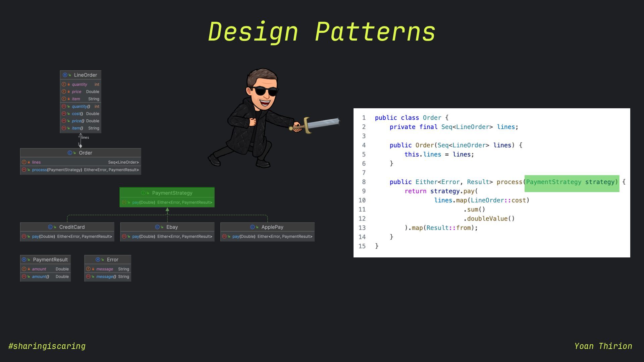Click the Order class icon
Viewport: 644px width, 362px height.
pos(70,153)
